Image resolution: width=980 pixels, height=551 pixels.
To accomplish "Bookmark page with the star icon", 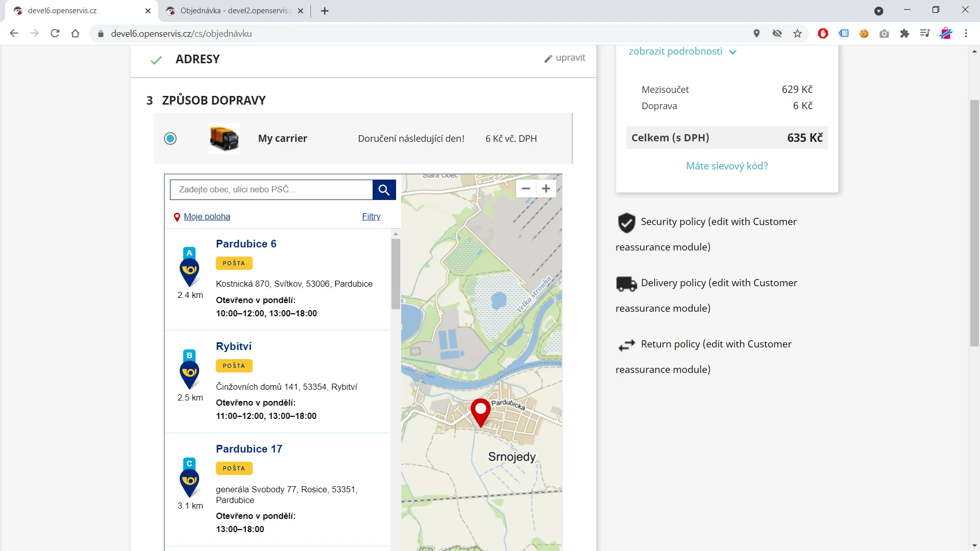I will click(x=797, y=34).
